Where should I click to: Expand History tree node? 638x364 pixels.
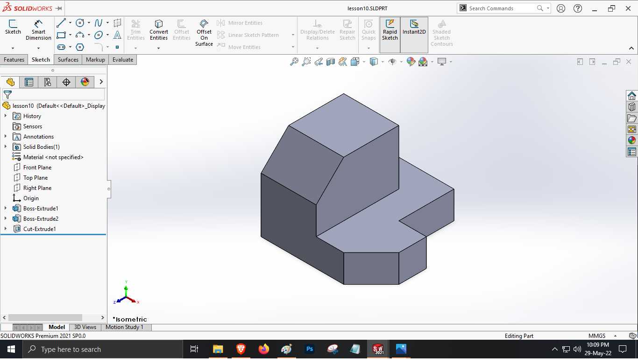pos(6,116)
